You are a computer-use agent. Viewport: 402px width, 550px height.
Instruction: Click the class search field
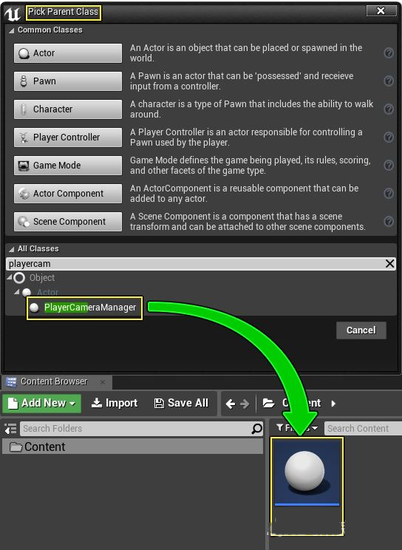[x=196, y=264]
